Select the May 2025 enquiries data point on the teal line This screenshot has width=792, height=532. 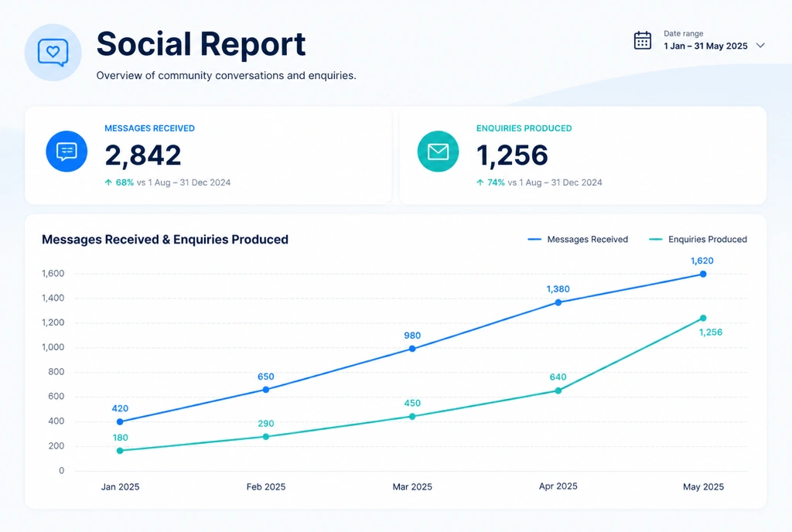point(703,318)
